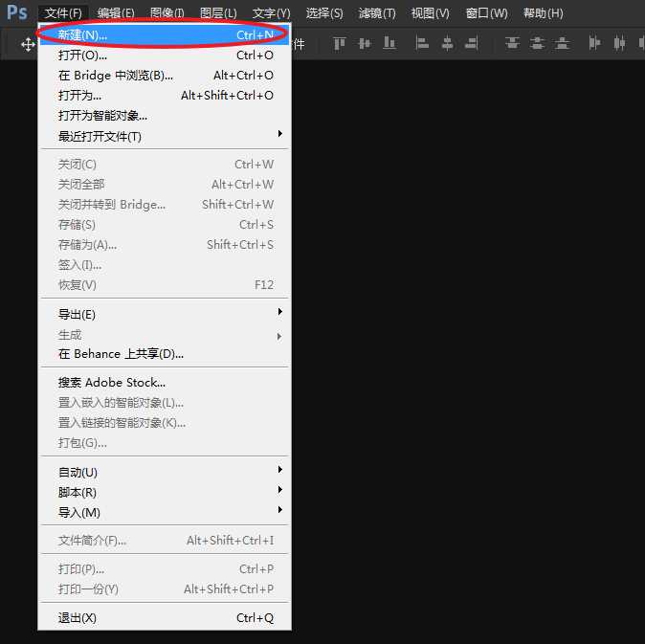Choose 打开(O)... menu entry
The image size is (645, 644).
pyautogui.click(x=82, y=55)
